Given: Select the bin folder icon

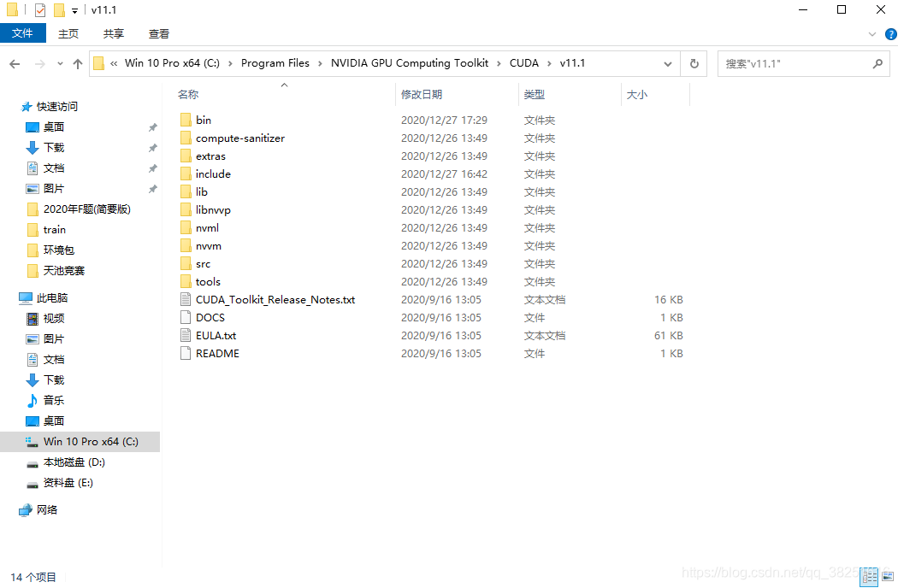Looking at the screenshot, I should (x=186, y=120).
